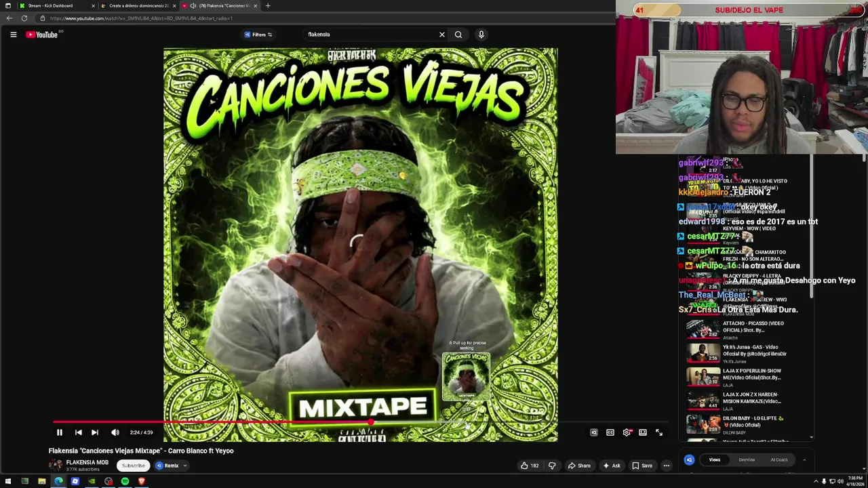Click the URL in the address bar
The width and height of the screenshot is (868, 488).
[141, 18]
